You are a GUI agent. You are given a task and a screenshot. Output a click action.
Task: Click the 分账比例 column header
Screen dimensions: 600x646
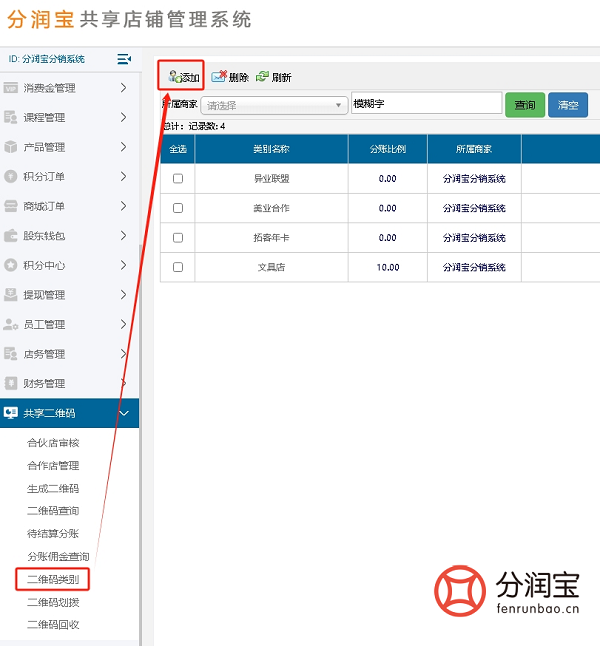[388, 149]
